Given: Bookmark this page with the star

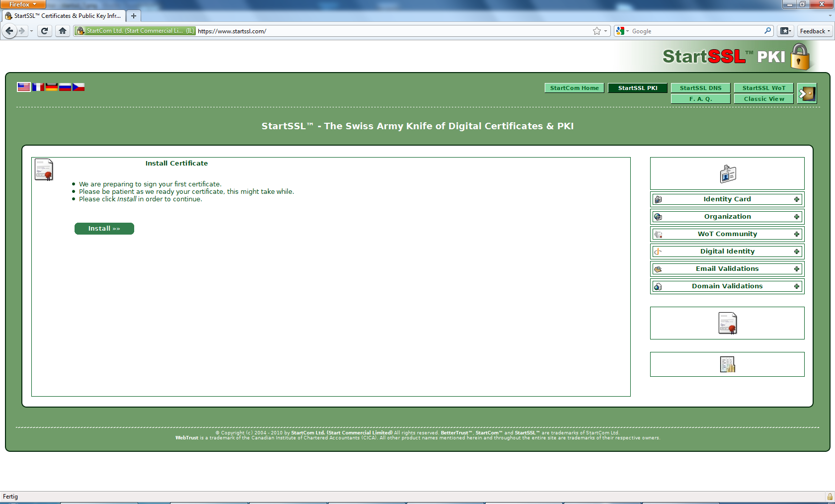Looking at the screenshot, I should pyautogui.click(x=597, y=31).
